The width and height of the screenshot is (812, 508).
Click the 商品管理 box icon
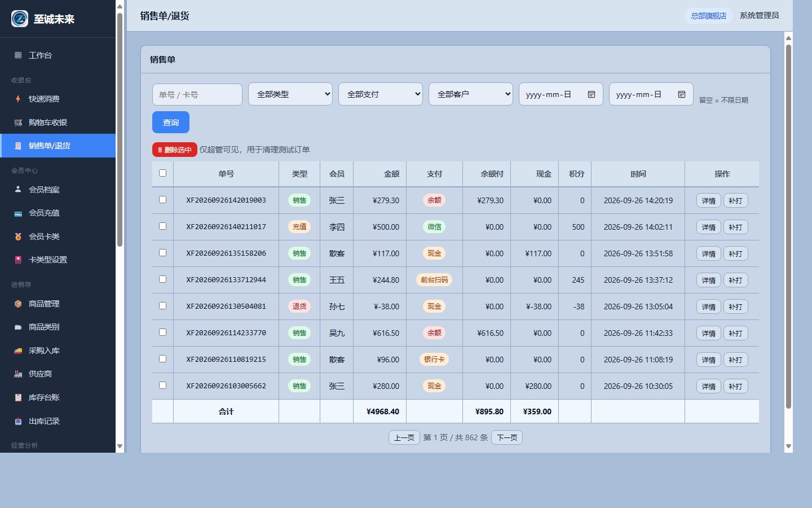point(18,304)
